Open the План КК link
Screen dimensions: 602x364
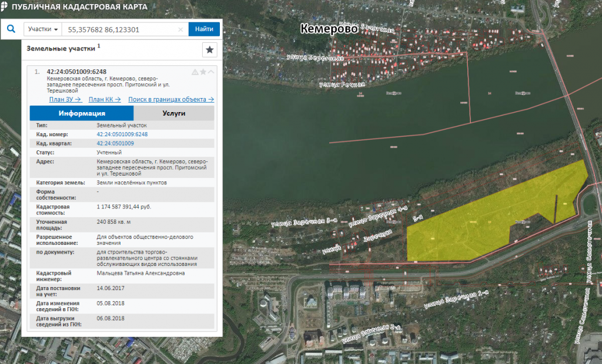[105, 99]
